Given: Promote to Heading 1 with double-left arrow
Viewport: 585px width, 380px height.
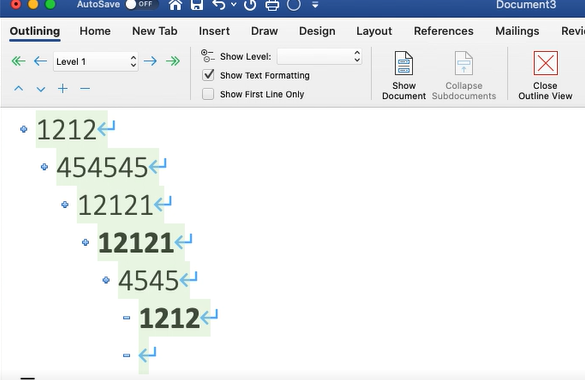Looking at the screenshot, I should (x=18, y=61).
